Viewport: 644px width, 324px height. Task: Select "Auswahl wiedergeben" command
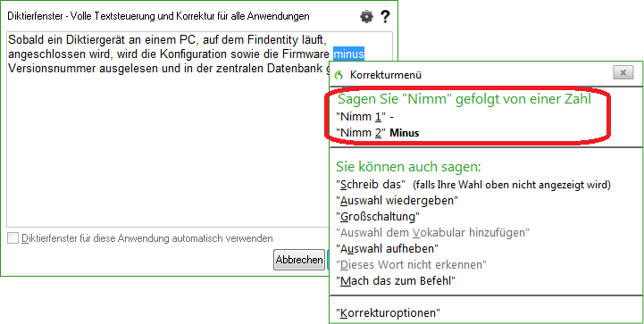(x=397, y=201)
